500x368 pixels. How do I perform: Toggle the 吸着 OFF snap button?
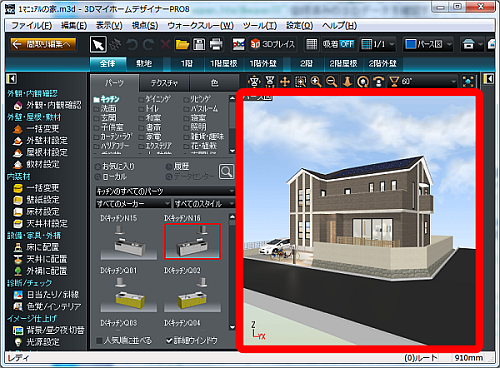point(338,44)
